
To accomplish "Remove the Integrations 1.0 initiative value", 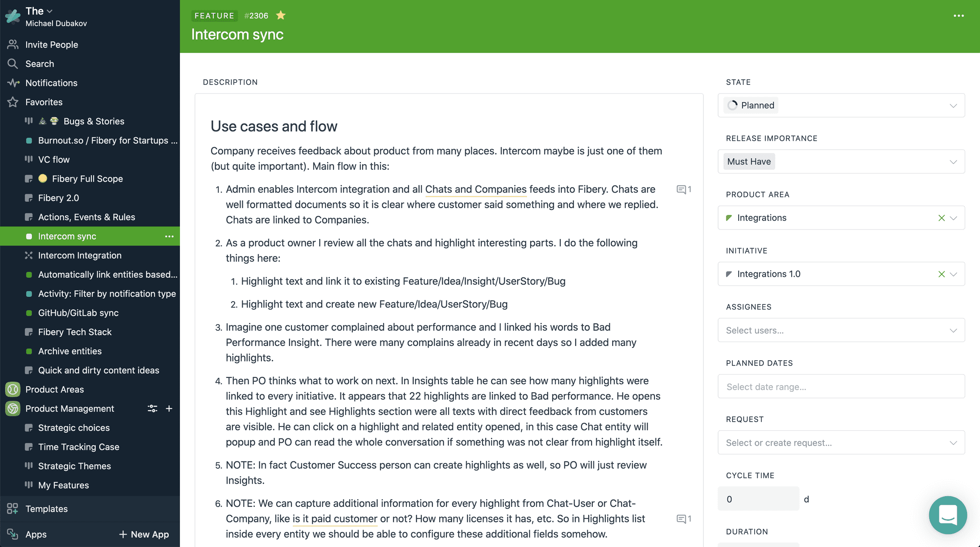I will tap(941, 274).
